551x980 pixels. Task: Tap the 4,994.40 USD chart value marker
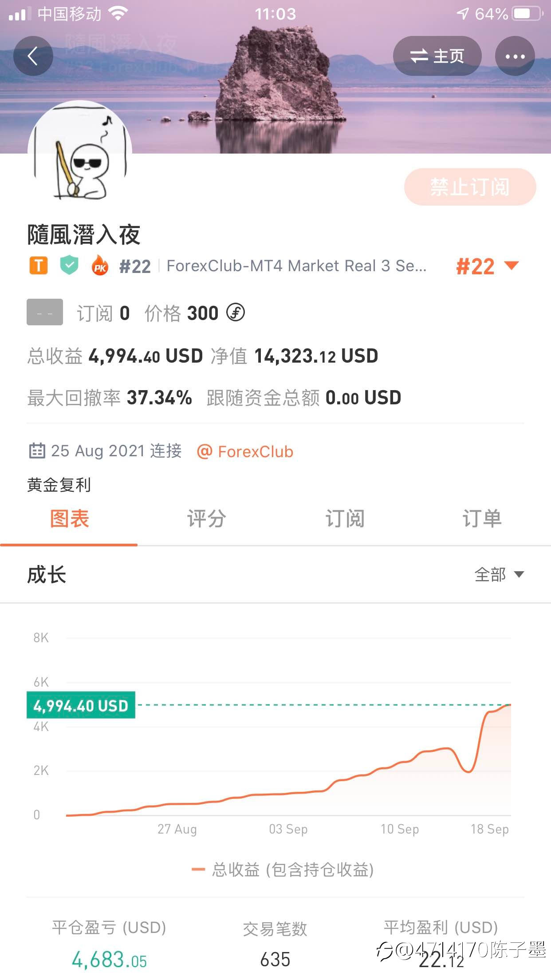81,705
